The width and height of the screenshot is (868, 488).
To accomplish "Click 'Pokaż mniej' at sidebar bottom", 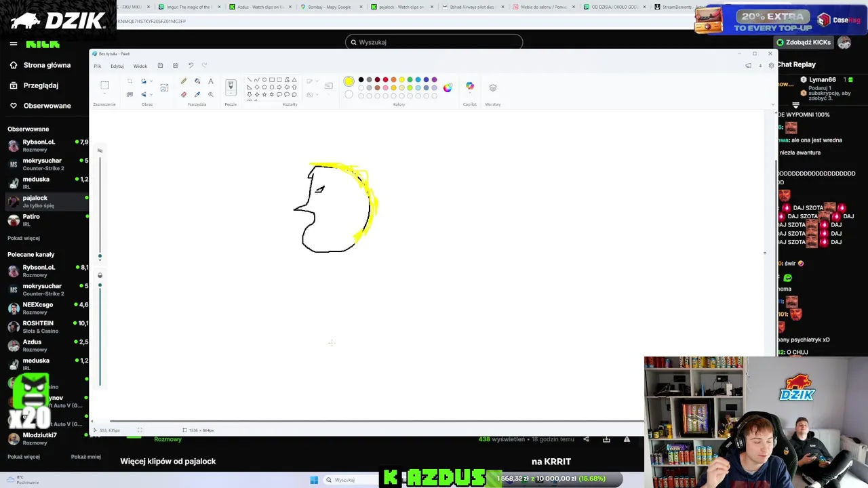I will (x=86, y=457).
